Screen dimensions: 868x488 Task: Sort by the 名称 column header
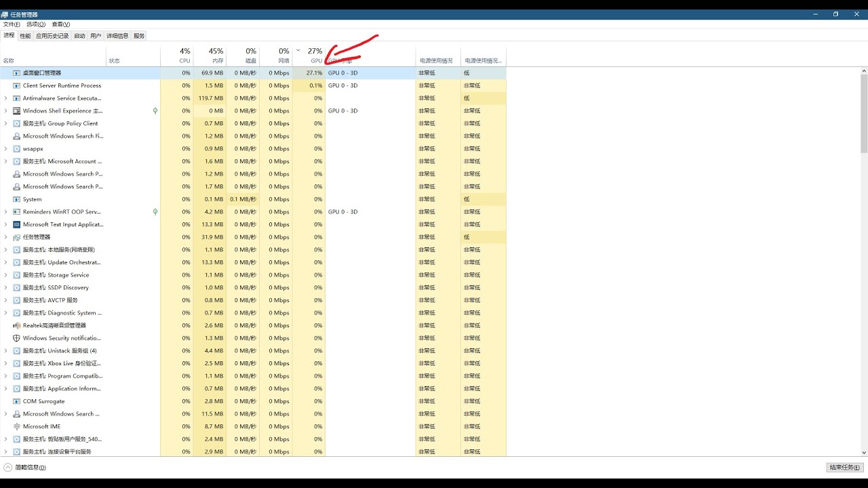pos(53,56)
